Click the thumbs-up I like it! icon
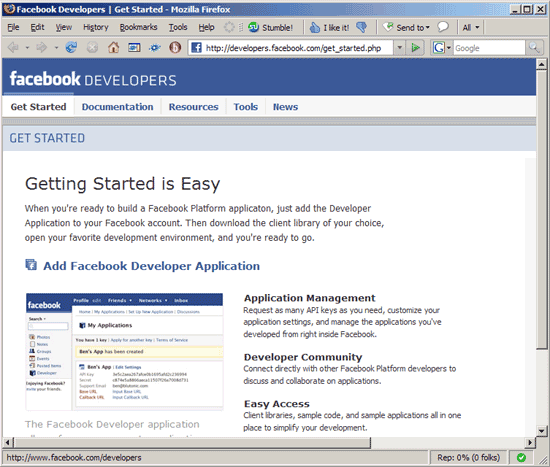550x467 pixels. pos(315,27)
